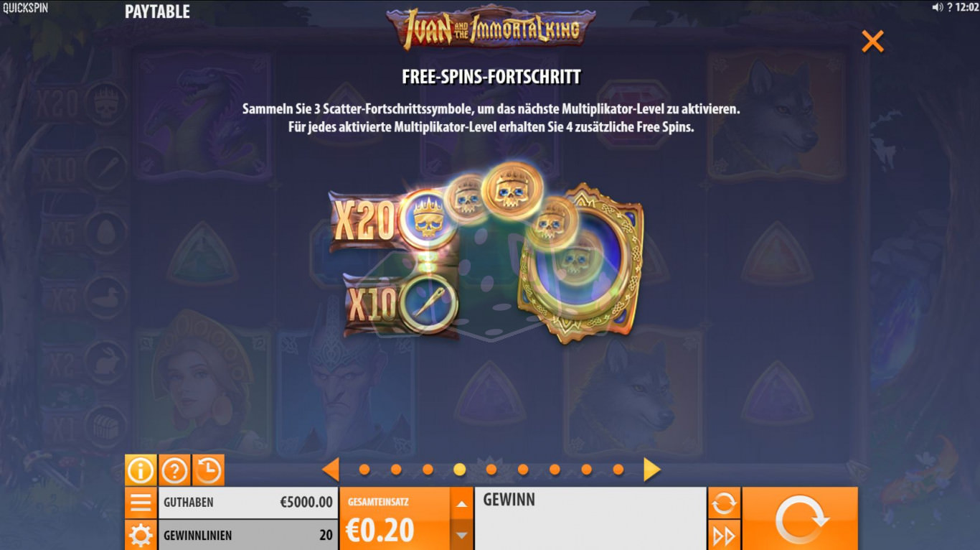Go to the next paytable page arrow
The width and height of the screenshot is (980, 550).
[651, 470]
